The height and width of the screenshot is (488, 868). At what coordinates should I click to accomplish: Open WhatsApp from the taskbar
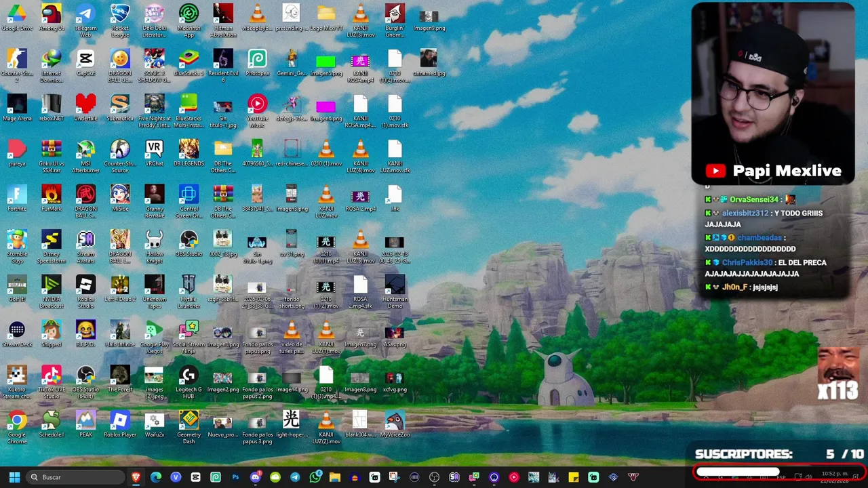pyautogui.click(x=315, y=477)
